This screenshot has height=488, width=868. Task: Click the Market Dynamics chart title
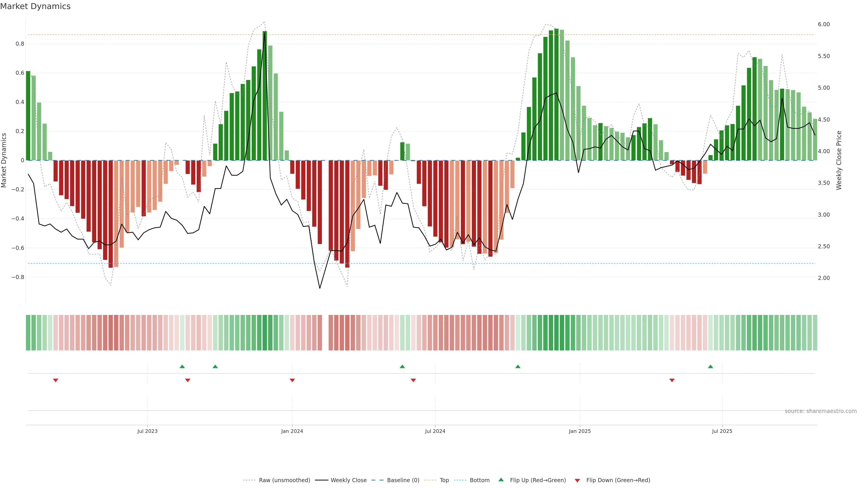(35, 6)
